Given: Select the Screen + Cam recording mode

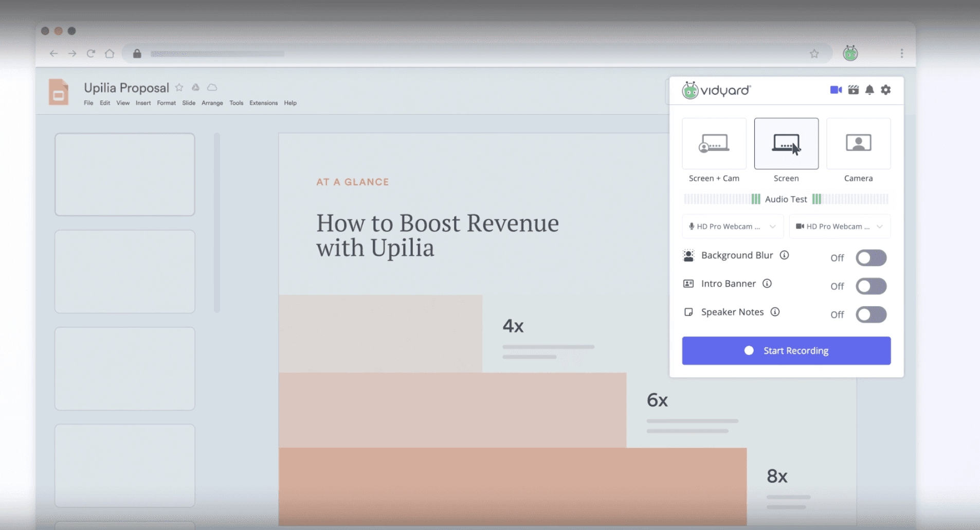Looking at the screenshot, I should [x=714, y=144].
